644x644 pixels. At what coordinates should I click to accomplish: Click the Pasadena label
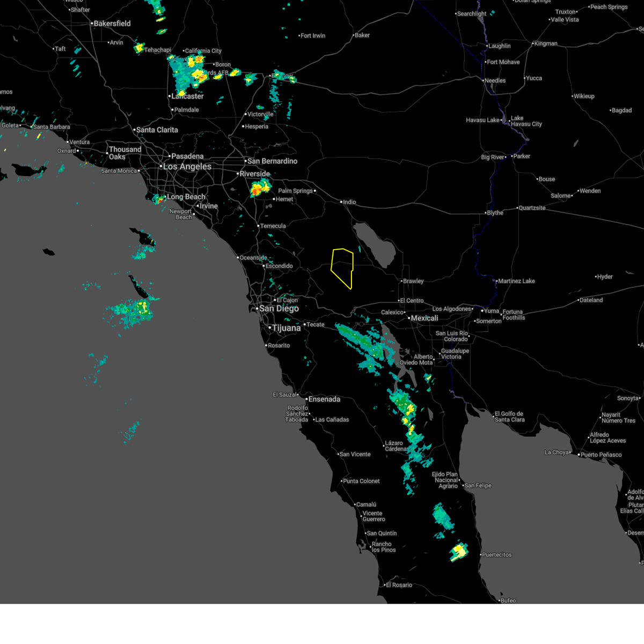coord(187,156)
